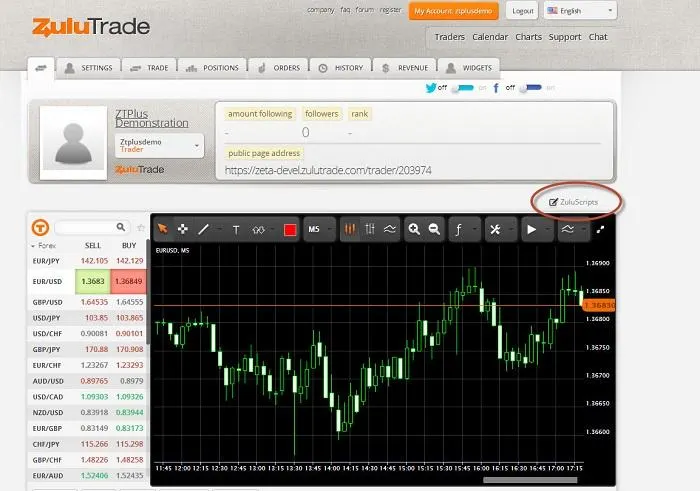700x491 pixels.
Task: Open the wave icon dropdown arrow
Action: [x=583, y=229]
